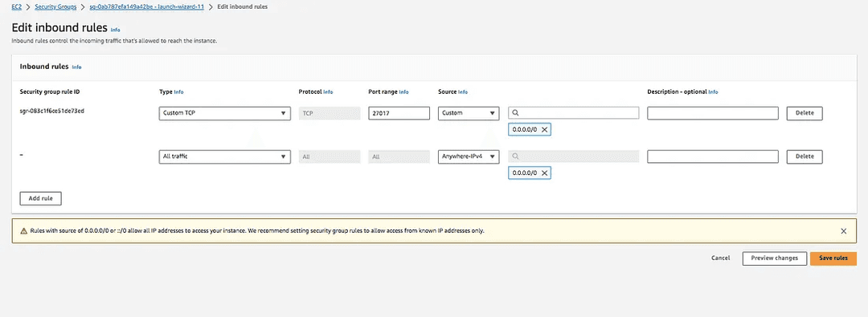Click warning triangle icon in banner
868x317 pixels.
tap(24, 231)
